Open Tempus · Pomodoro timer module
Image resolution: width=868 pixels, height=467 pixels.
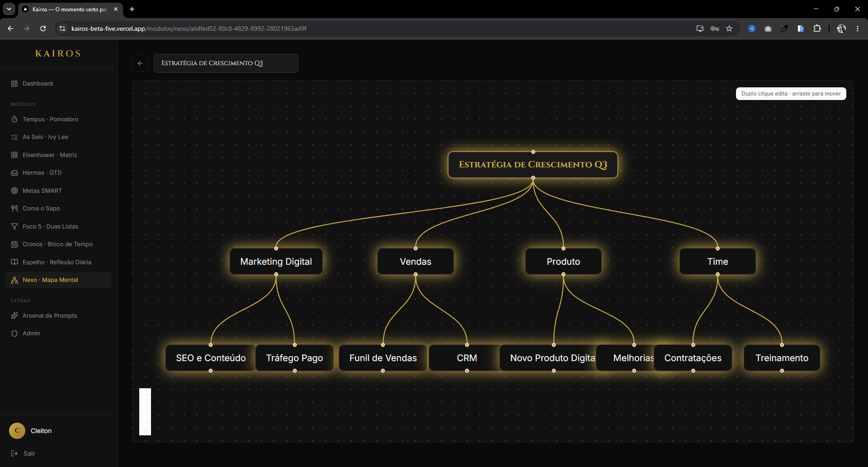(58, 119)
